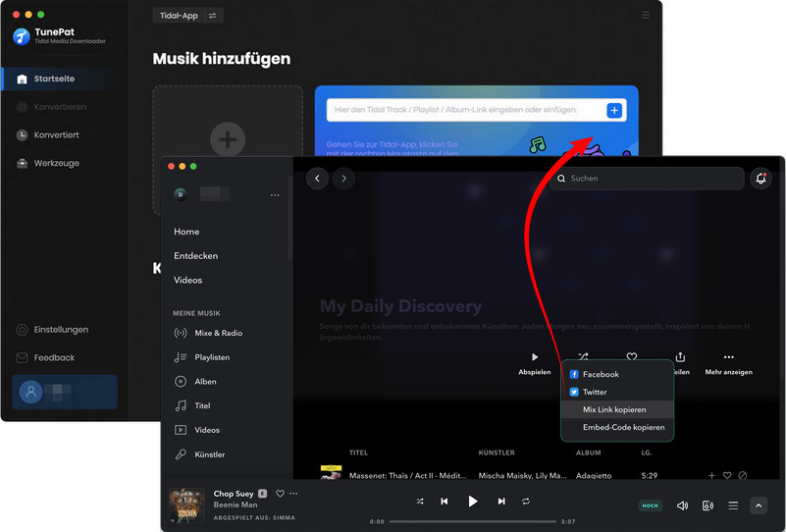Select Mix Link kopieren
This screenshot has width=786, height=532.
pos(617,409)
